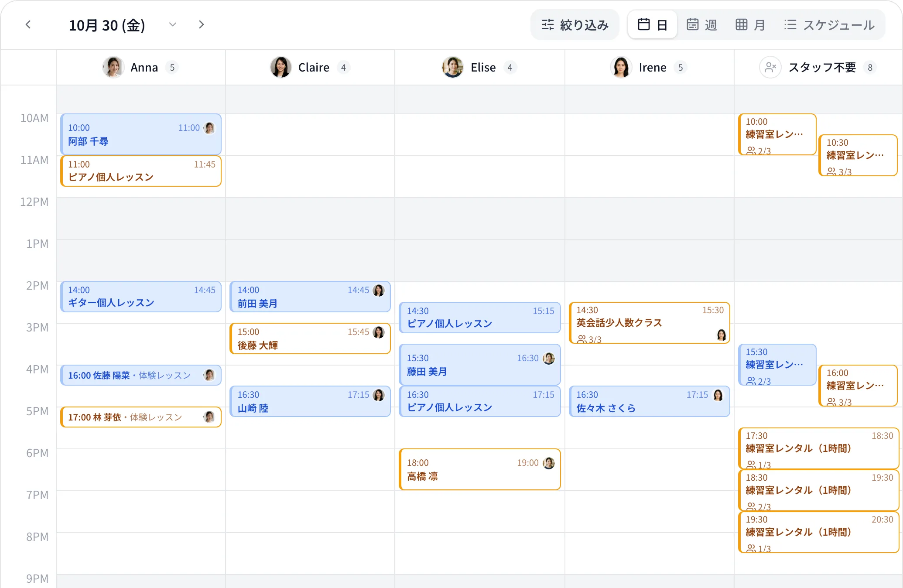Screen dimensions: 903x588
Task: Open the 16:00 練習室レンタル booking
Action: pyautogui.click(x=858, y=386)
